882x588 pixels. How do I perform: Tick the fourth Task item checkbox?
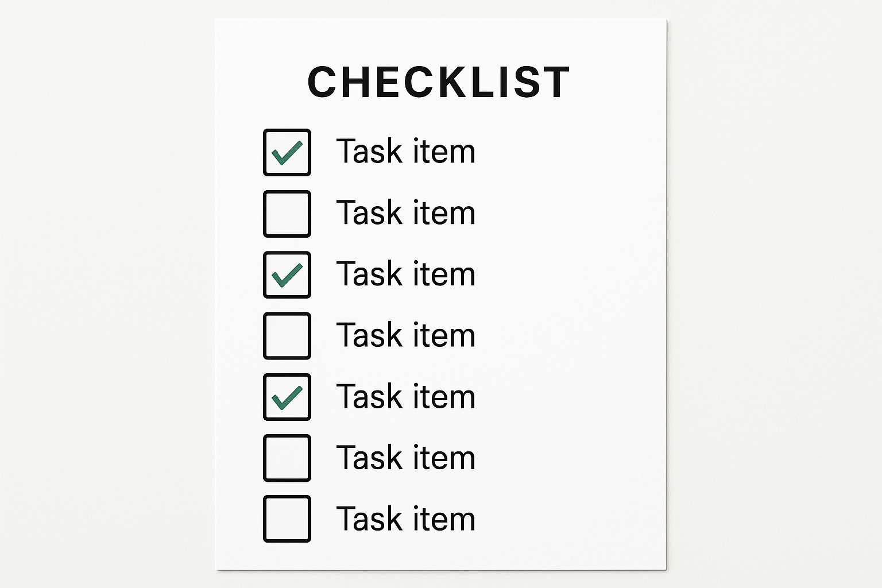[x=287, y=336]
